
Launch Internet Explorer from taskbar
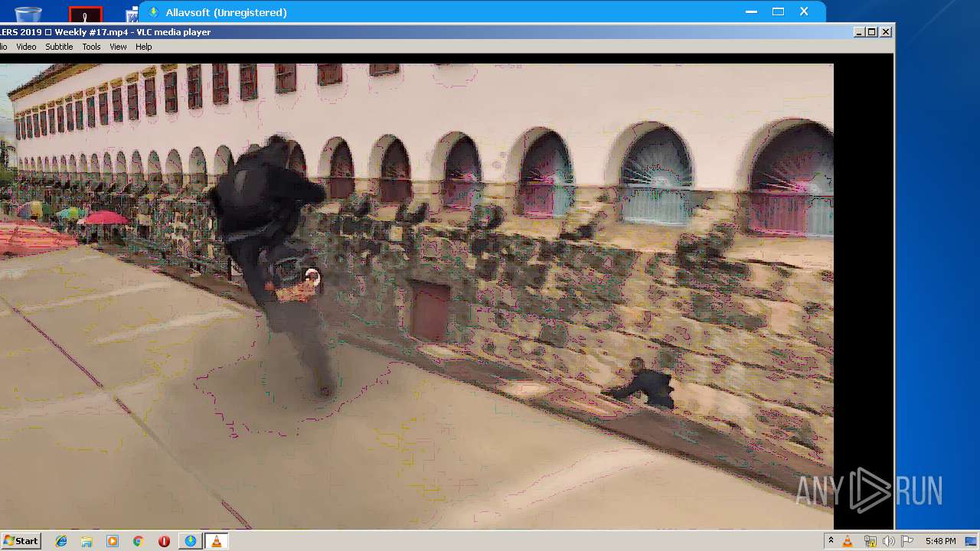(x=61, y=541)
